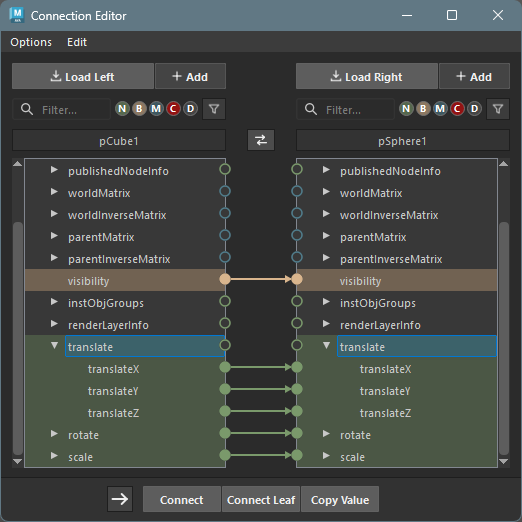Toggle the right N filter badge
Viewport: 522px width, 522px height.
tap(406, 109)
